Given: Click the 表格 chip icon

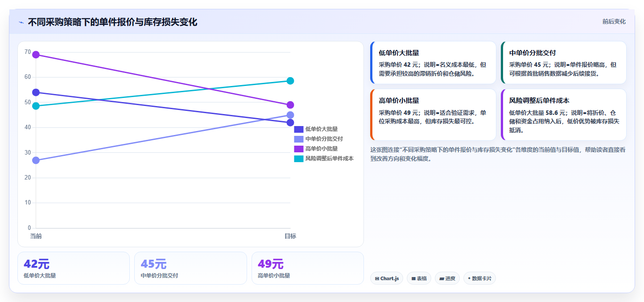Looking at the screenshot, I should point(413,278).
